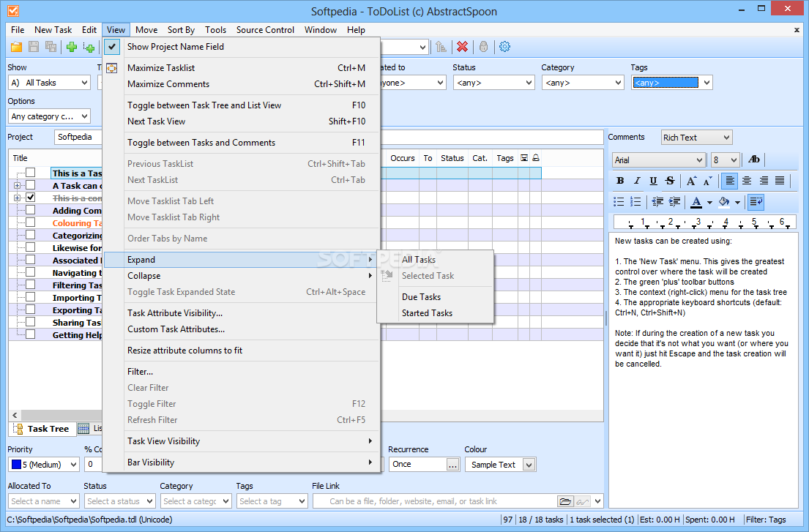Image resolution: width=809 pixels, height=532 pixels.
Task: Click the font dialog Ab icon
Action: 754,160
